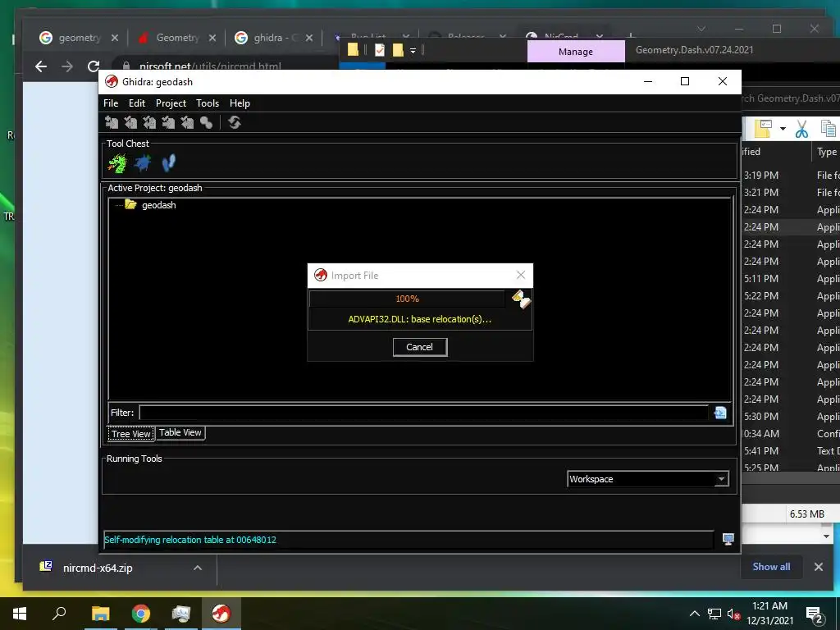Show hidden system tray icons chevron
Viewport: 840px width, 630px height.
694,614
